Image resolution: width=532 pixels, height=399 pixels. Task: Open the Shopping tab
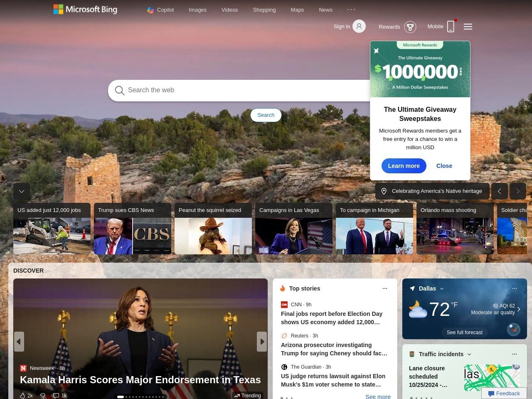(264, 10)
